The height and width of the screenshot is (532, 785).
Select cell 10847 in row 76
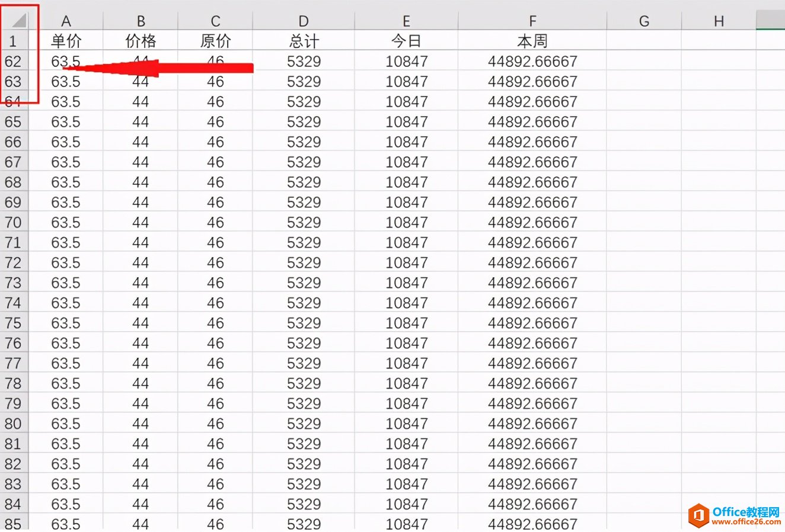coord(406,343)
